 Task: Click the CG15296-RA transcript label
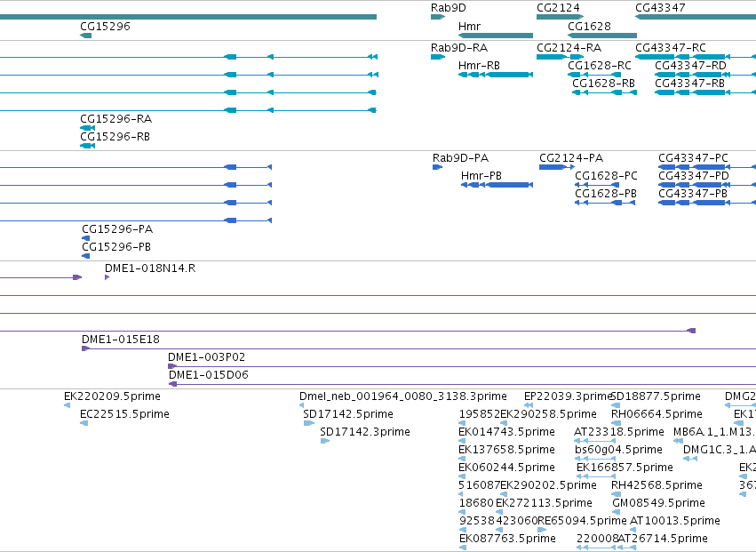point(115,119)
